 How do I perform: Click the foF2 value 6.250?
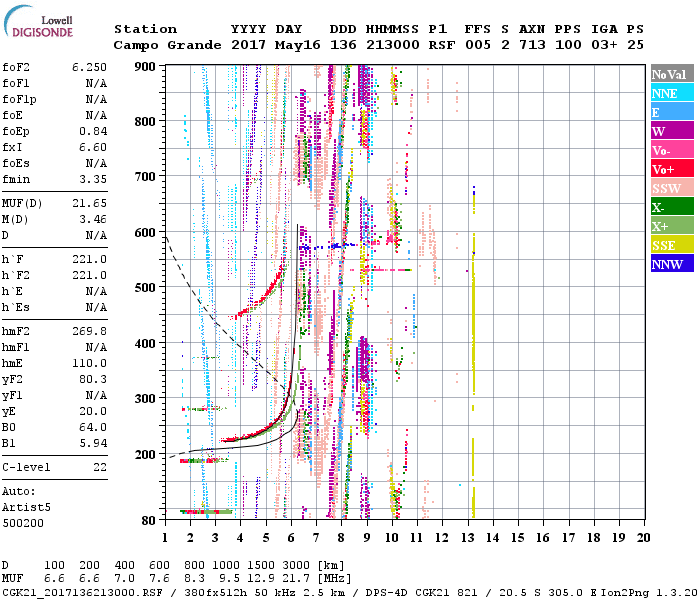point(89,67)
